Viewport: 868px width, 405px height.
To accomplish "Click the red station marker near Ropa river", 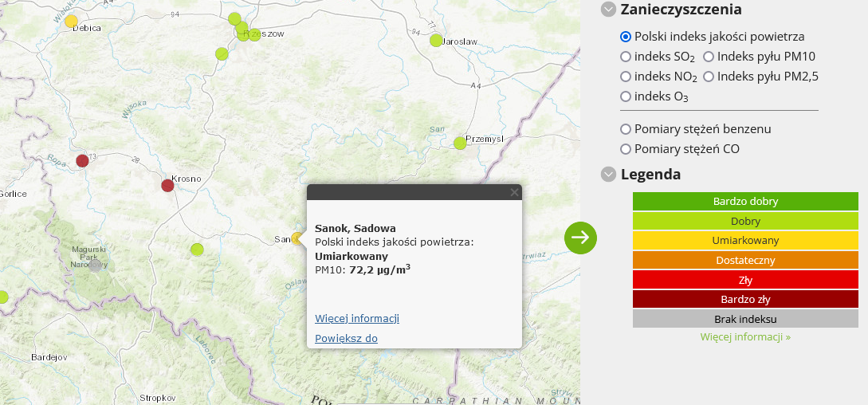I will (x=82, y=160).
